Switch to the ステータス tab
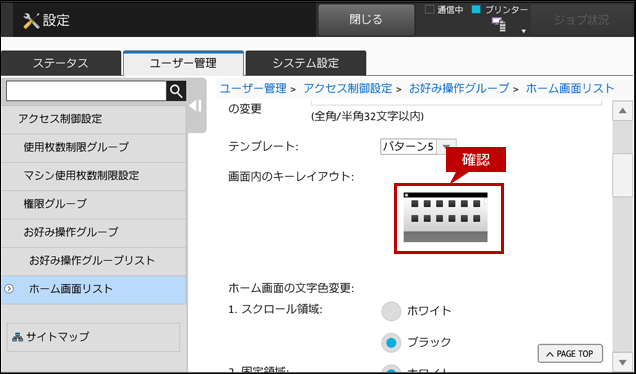The image size is (636, 374). click(x=61, y=63)
